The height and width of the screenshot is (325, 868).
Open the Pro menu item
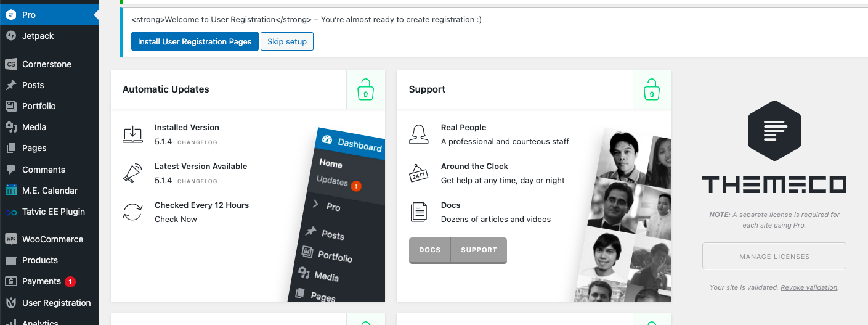49,15
